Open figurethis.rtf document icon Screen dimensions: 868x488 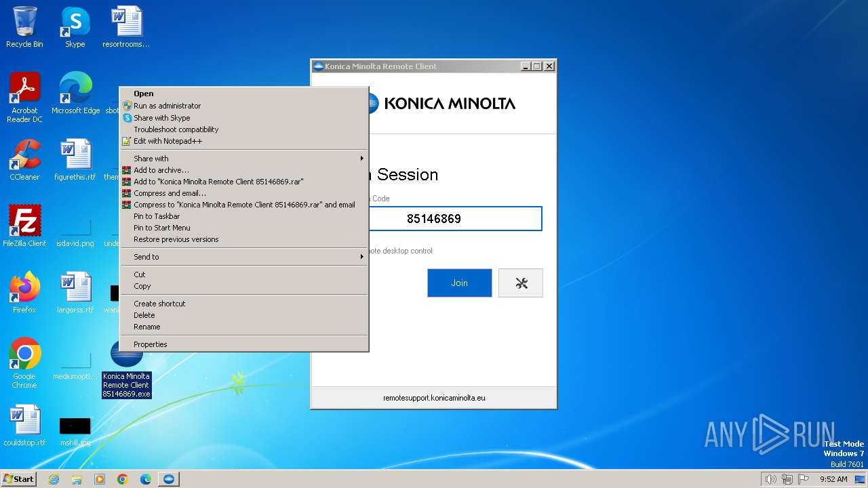[x=75, y=160]
